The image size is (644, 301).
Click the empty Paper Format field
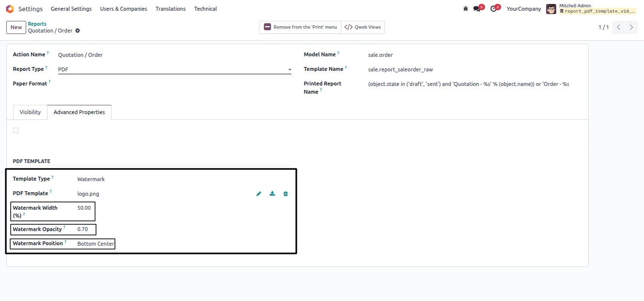tap(175, 84)
